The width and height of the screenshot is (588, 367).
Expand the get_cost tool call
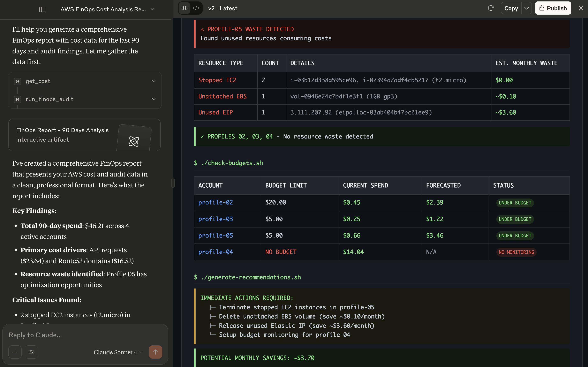point(154,81)
